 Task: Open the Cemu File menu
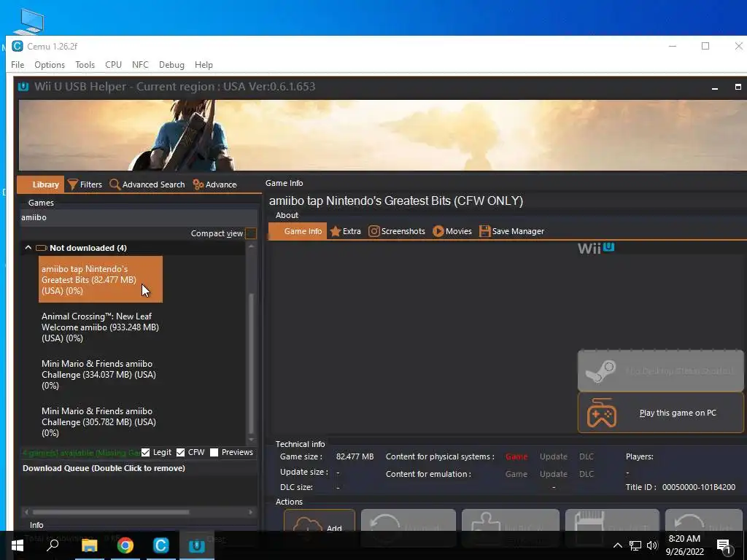[18, 65]
